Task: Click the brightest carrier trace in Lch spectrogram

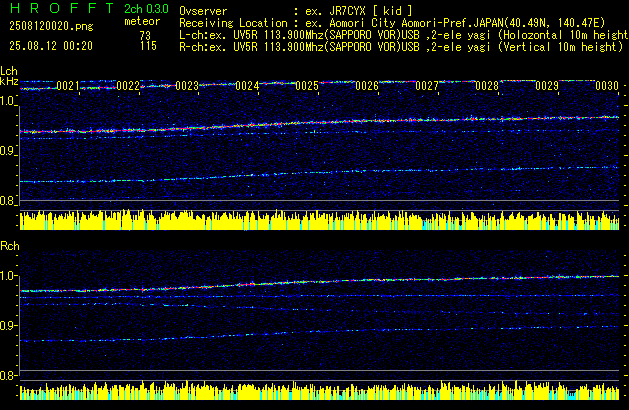Action: coord(319,122)
